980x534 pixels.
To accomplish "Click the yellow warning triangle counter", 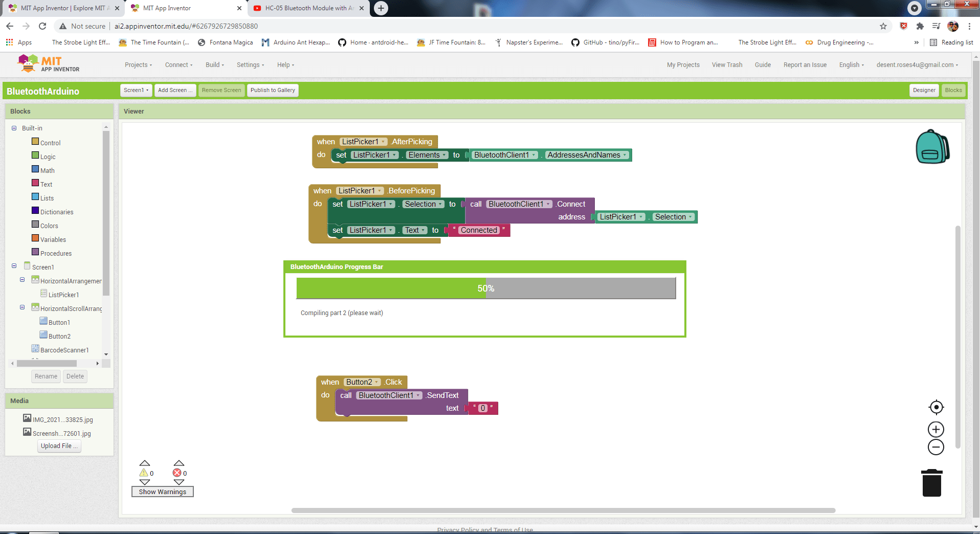I will pos(144,473).
